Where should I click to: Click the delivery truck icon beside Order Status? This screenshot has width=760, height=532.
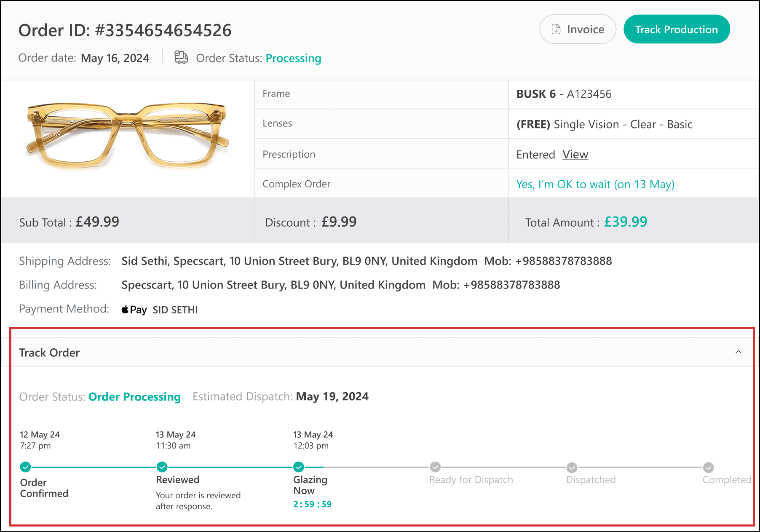[181, 58]
